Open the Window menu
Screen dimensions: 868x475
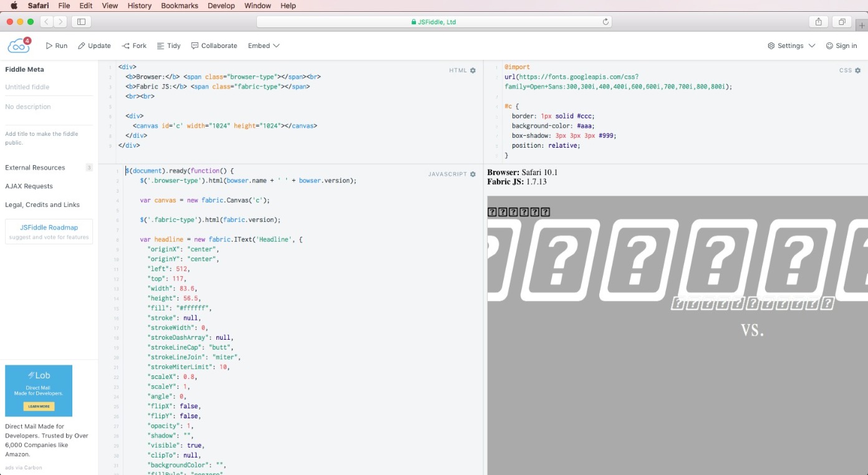[x=258, y=6]
